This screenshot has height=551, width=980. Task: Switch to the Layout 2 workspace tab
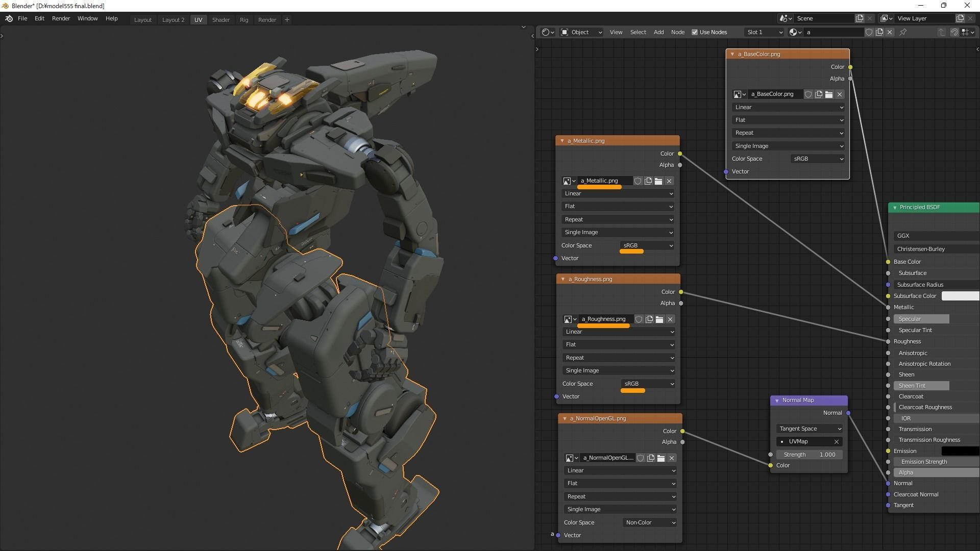click(x=173, y=20)
